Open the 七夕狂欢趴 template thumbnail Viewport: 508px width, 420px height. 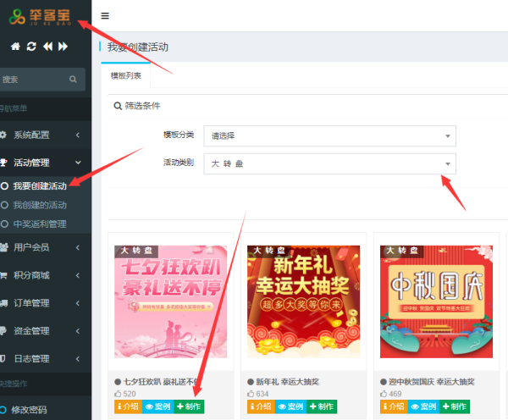point(171,301)
